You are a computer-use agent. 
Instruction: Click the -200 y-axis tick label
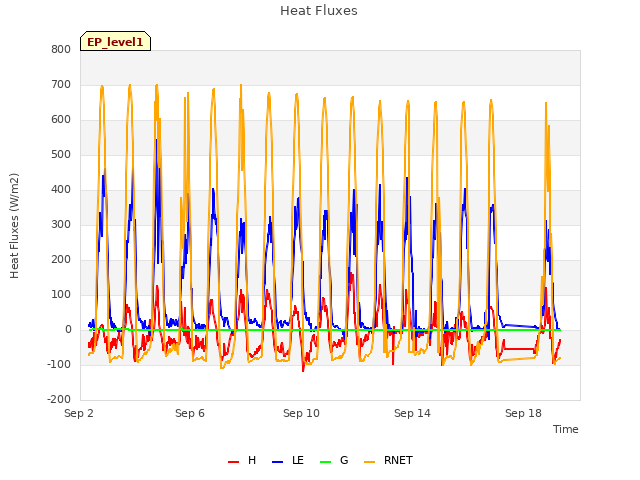[x=59, y=400]
